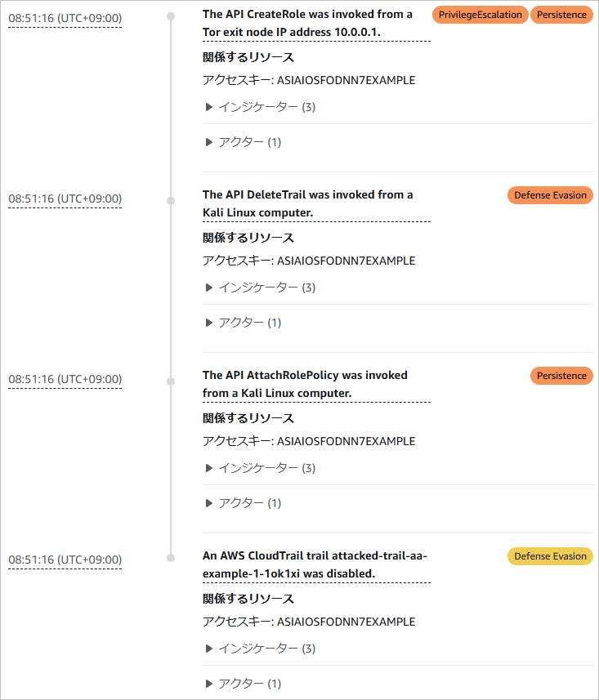Expand アクター (1) under the CreateRole finding
The image size is (599, 700).
[x=242, y=142]
